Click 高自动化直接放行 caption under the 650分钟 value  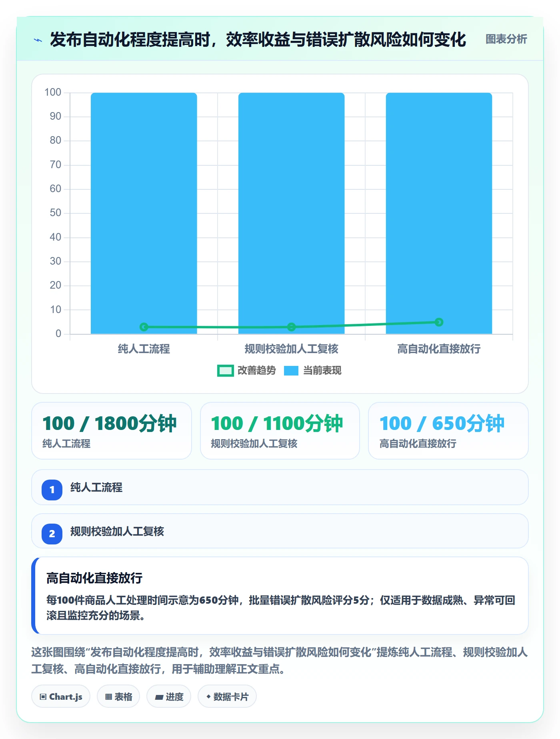click(x=418, y=444)
